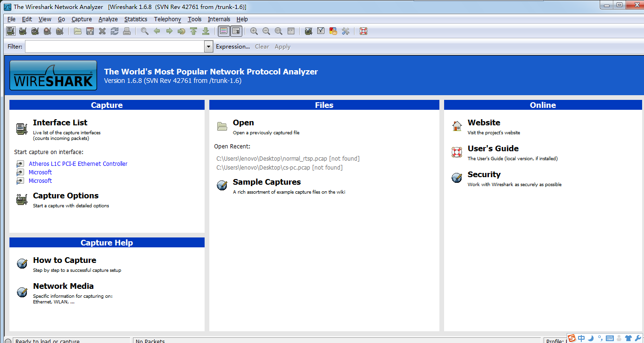Open recent file cs-pc.pcap

tap(280, 168)
